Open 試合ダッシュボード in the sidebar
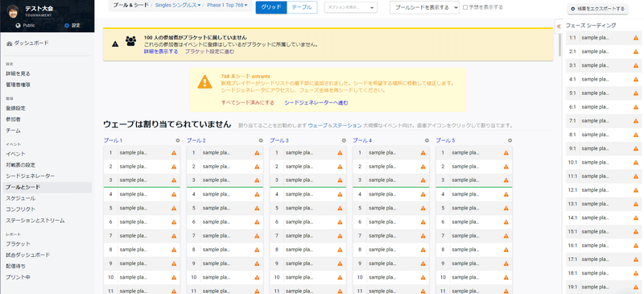The image size is (644, 294). (28, 255)
